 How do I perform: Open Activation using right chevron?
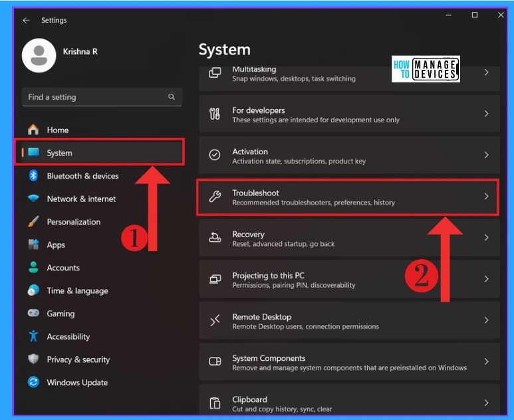(x=487, y=155)
